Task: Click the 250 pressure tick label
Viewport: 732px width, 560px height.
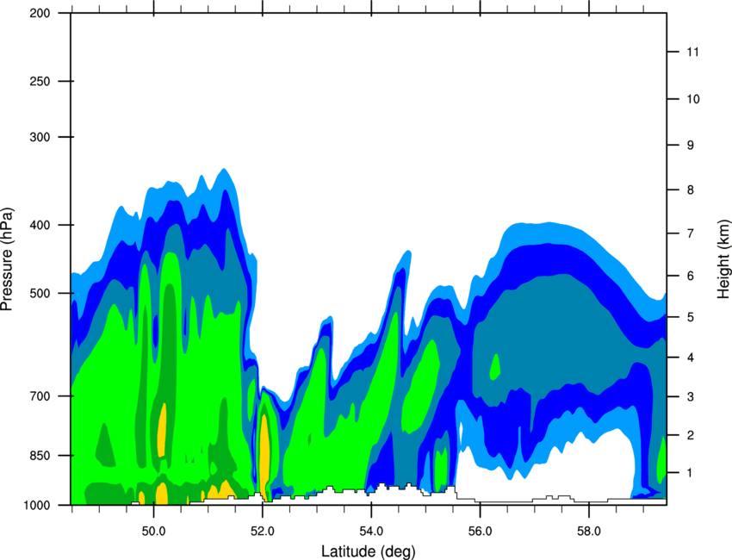Action: pyautogui.click(x=40, y=81)
